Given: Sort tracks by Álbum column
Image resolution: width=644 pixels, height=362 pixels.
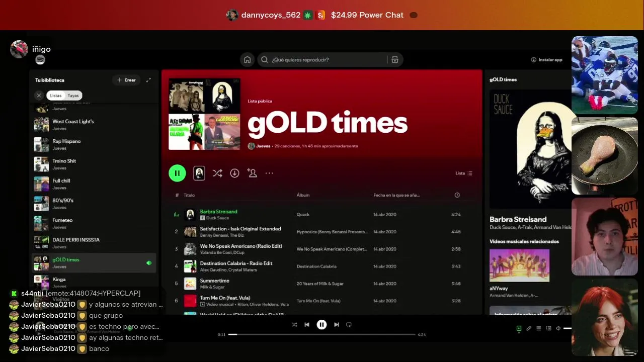Looking at the screenshot, I should click(x=303, y=195).
